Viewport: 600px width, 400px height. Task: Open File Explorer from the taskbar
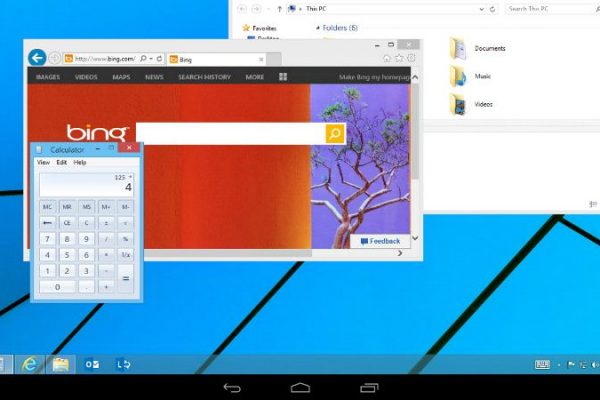pos(60,364)
